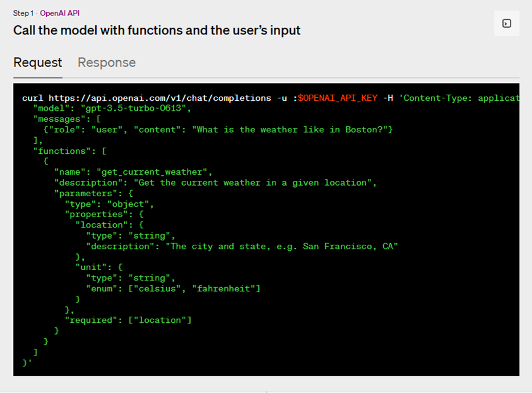
Task: Click the Boston weather question text
Action: click(290, 130)
